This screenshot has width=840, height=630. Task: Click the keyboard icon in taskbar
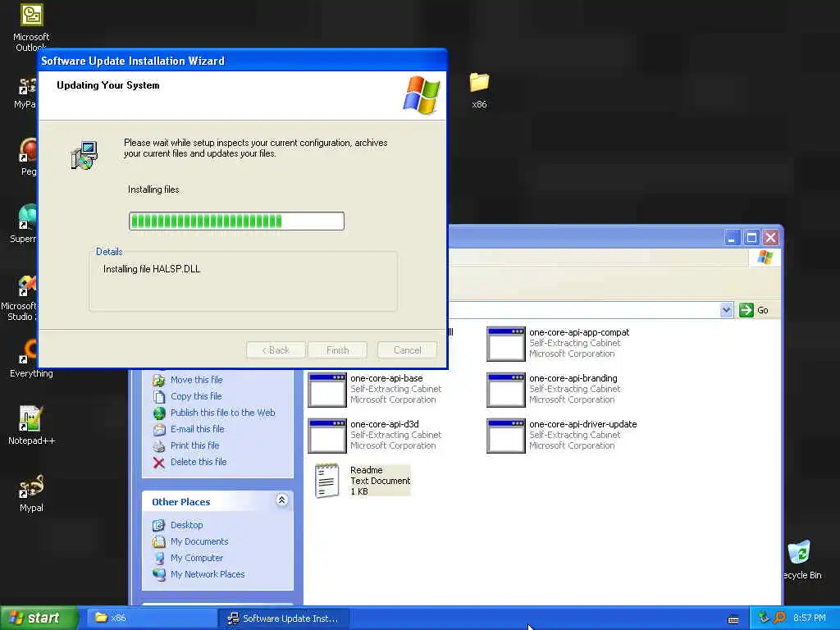[733, 619]
